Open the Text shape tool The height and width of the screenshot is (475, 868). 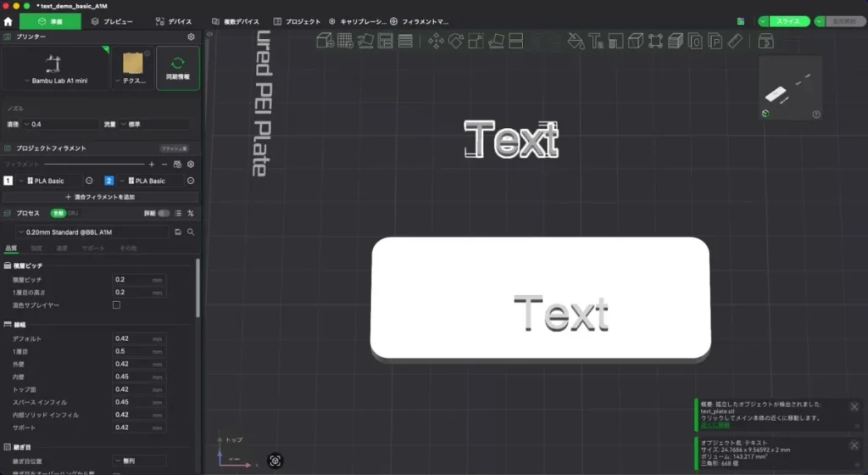[596, 41]
